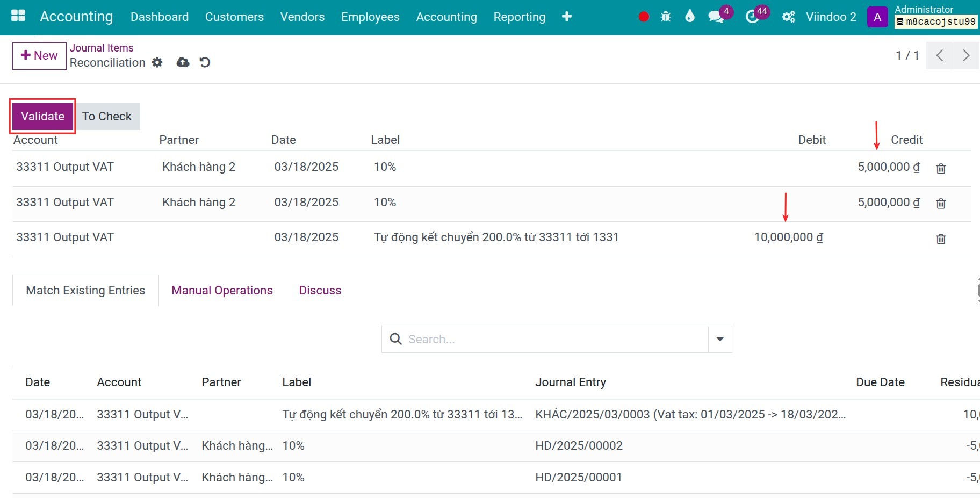
Task: Open the Vendors menu
Action: tap(302, 17)
